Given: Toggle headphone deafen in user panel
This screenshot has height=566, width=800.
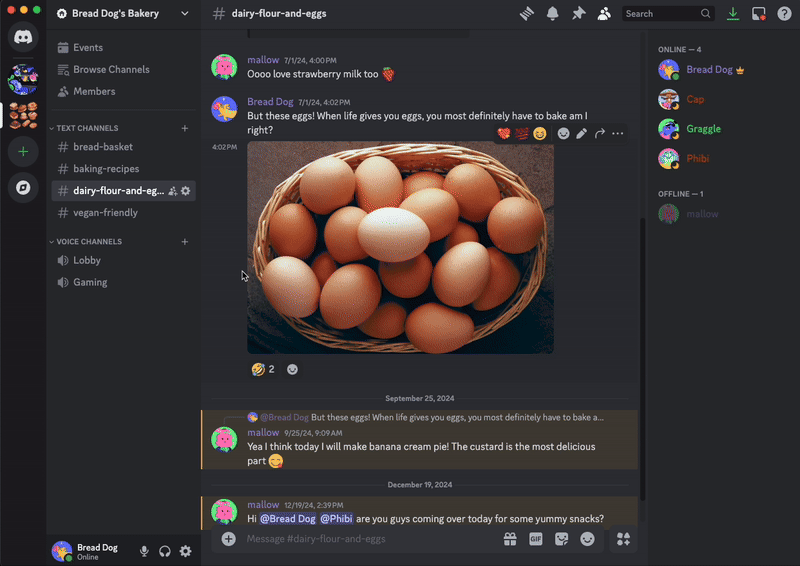Looking at the screenshot, I should tap(165, 551).
